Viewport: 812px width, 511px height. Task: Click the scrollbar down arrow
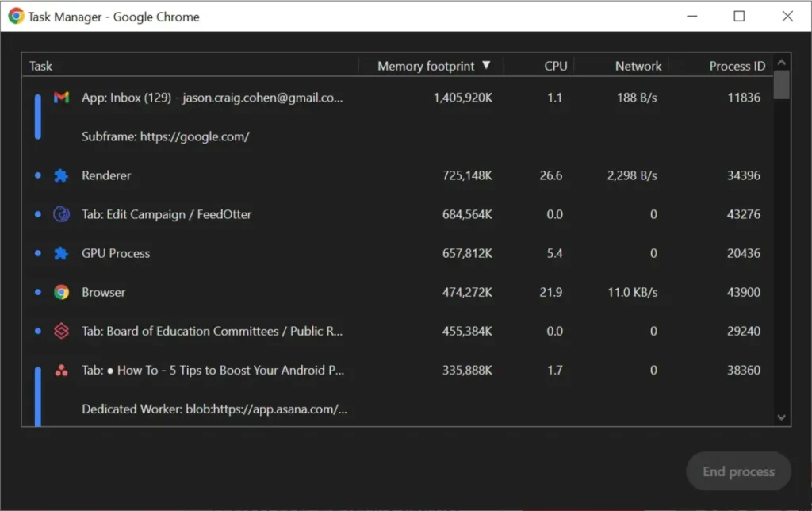(x=781, y=417)
